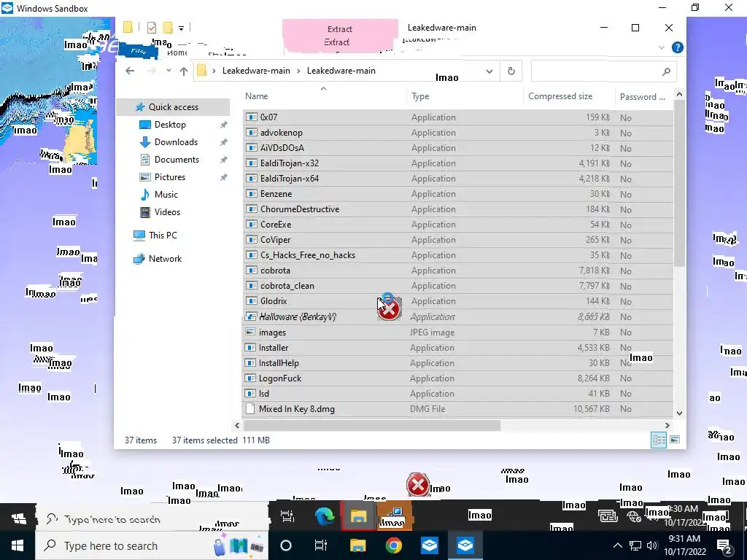
Task: Select the InstallHelp file name
Action: pos(279,363)
